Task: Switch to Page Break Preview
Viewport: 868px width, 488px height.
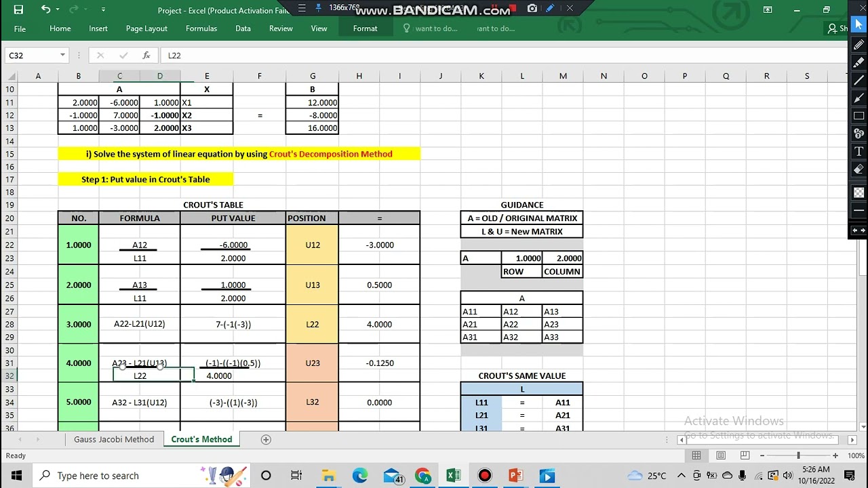Action: coord(745,455)
